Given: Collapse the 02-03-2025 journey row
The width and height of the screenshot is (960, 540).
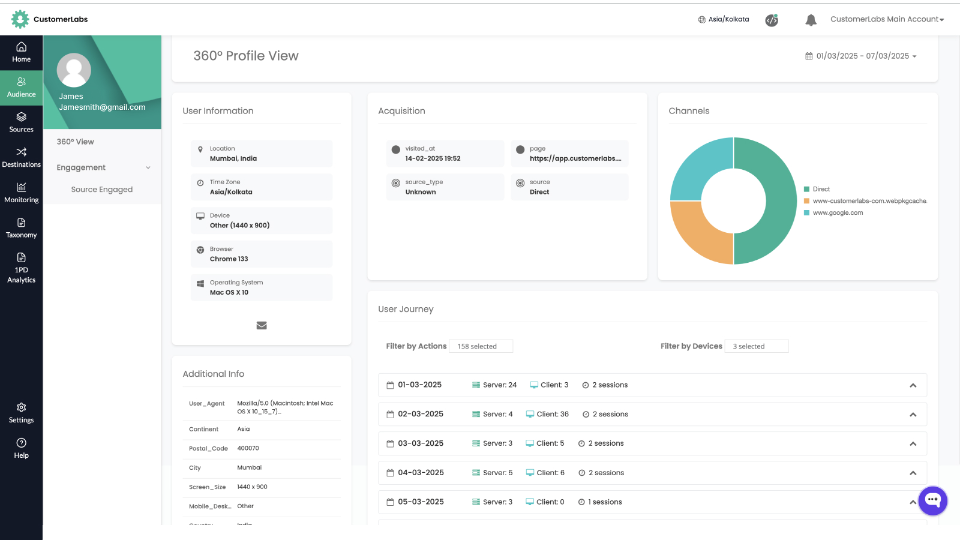Looking at the screenshot, I should (913, 414).
